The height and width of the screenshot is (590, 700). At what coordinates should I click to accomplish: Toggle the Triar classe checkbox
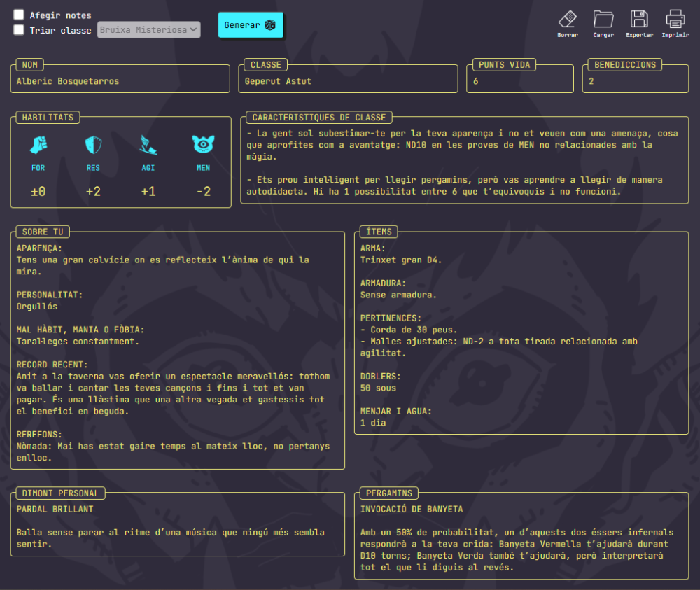[x=19, y=30]
